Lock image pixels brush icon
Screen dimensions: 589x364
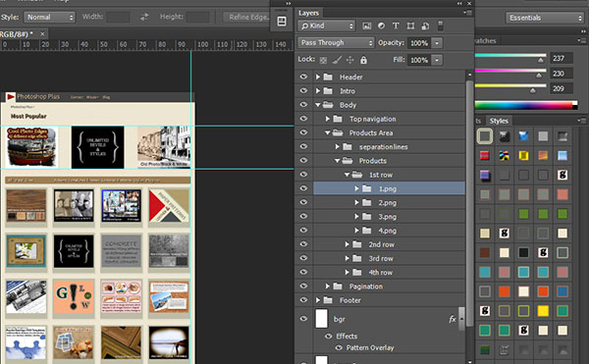point(337,60)
